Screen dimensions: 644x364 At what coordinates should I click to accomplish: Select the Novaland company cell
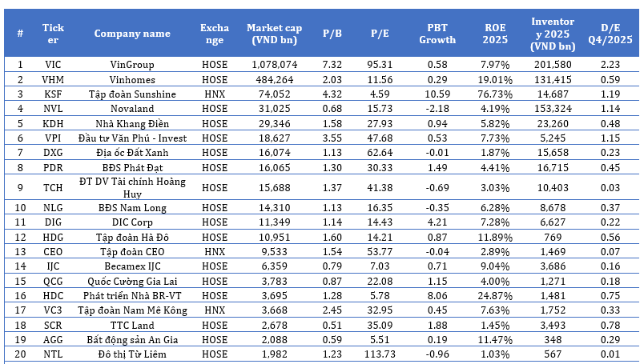(x=132, y=108)
